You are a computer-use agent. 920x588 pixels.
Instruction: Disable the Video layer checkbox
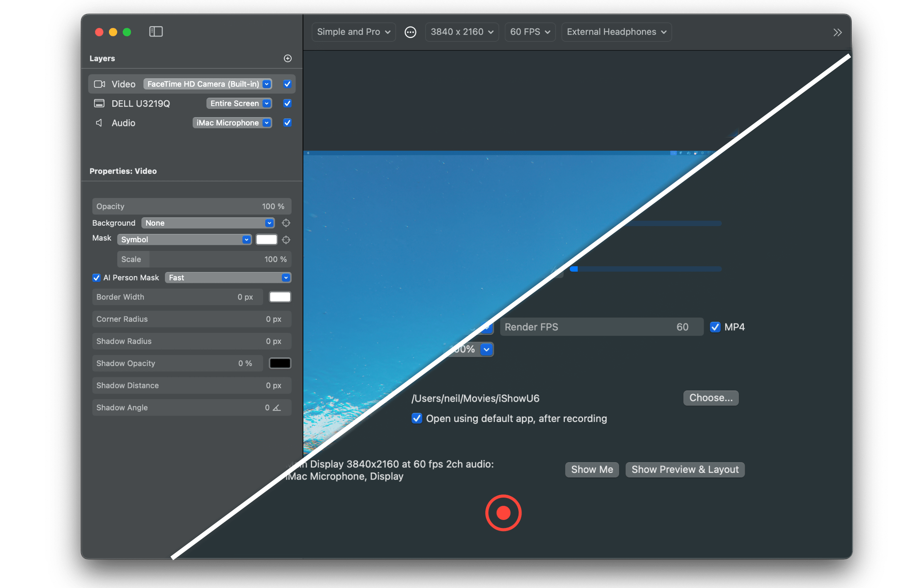tap(287, 84)
